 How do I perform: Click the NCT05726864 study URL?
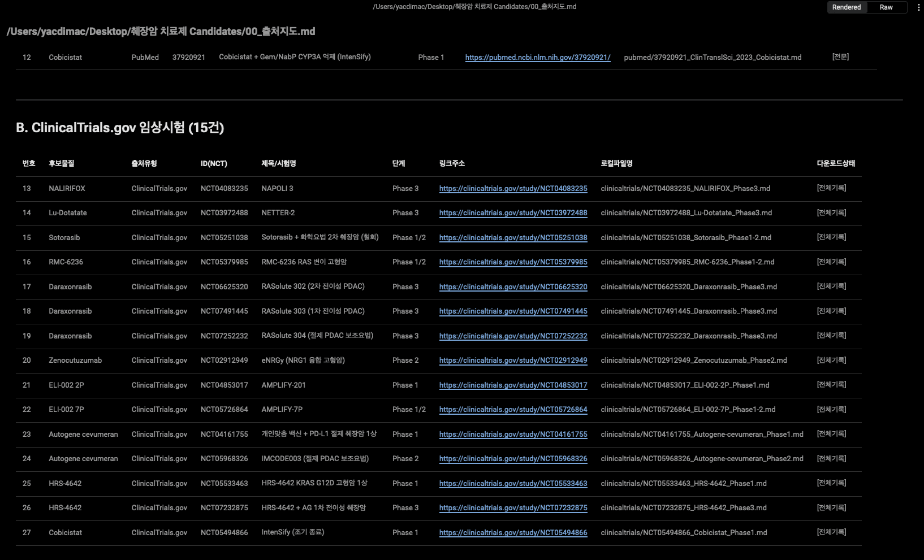513,410
